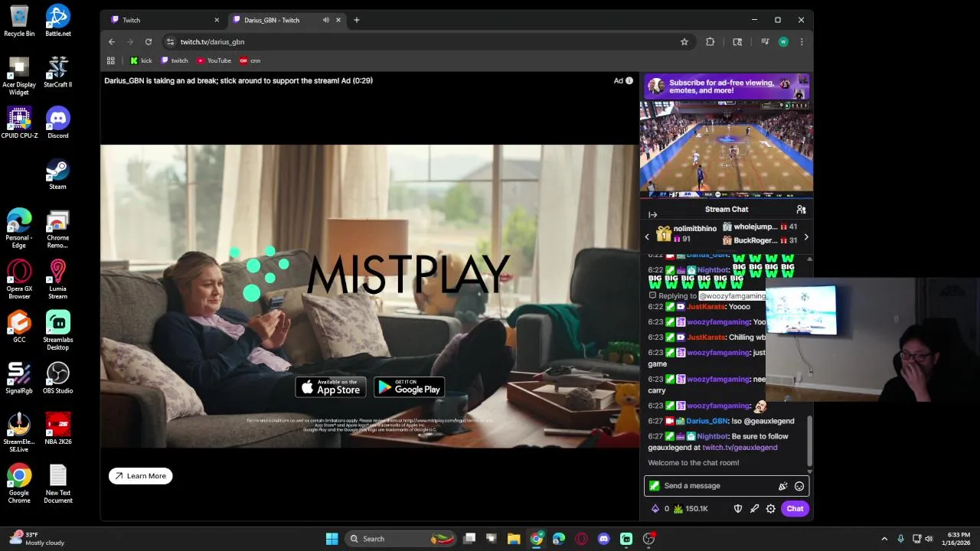This screenshot has width=980, height=551.
Task: Open chat emote picker smiley
Action: point(799,486)
